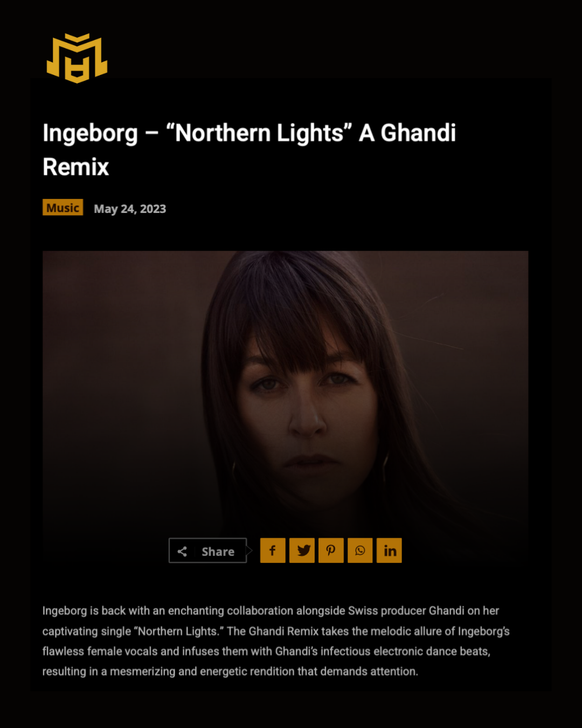Share the article on Twitter
Viewport: 582px width, 728px height.
pyautogui.click(x=302, y=551)
